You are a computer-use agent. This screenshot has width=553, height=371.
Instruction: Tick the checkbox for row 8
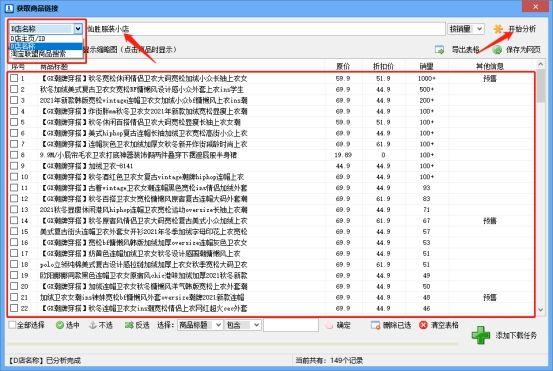(x=14, y=155)
